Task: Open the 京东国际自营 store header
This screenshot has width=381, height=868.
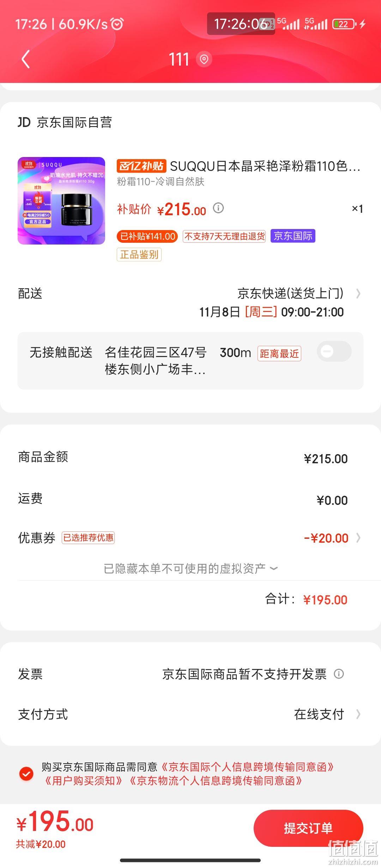Action: pos(65,122)
